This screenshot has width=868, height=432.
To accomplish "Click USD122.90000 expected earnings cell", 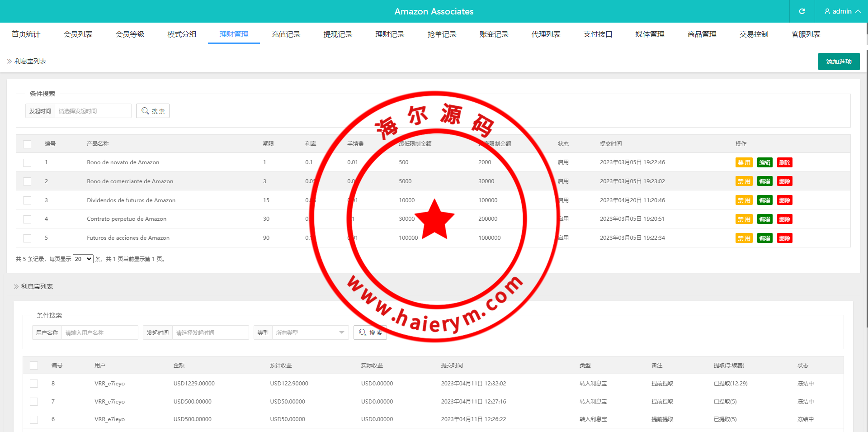I will [289, 383].
